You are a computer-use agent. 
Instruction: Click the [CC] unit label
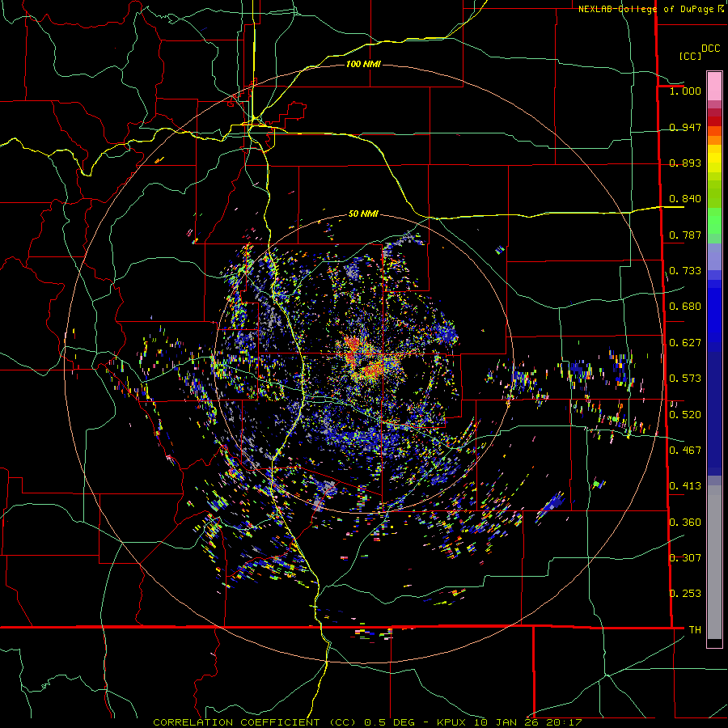(690, 56)
